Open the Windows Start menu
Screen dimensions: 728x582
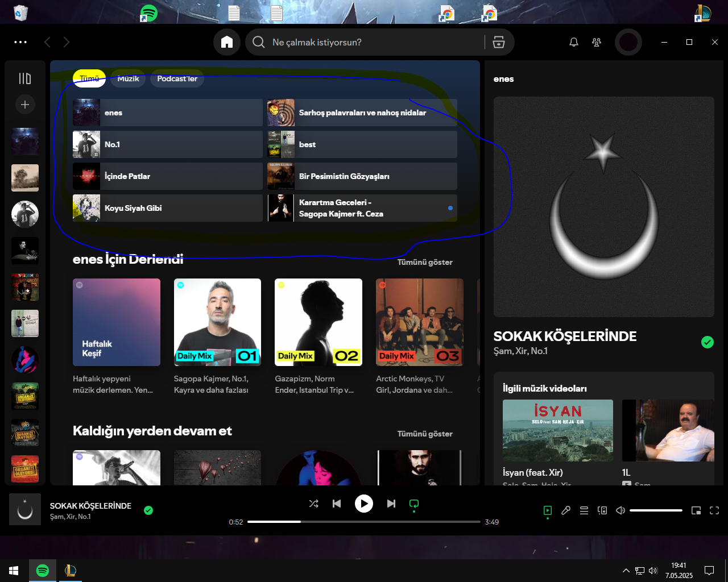(x=14, y=571)
